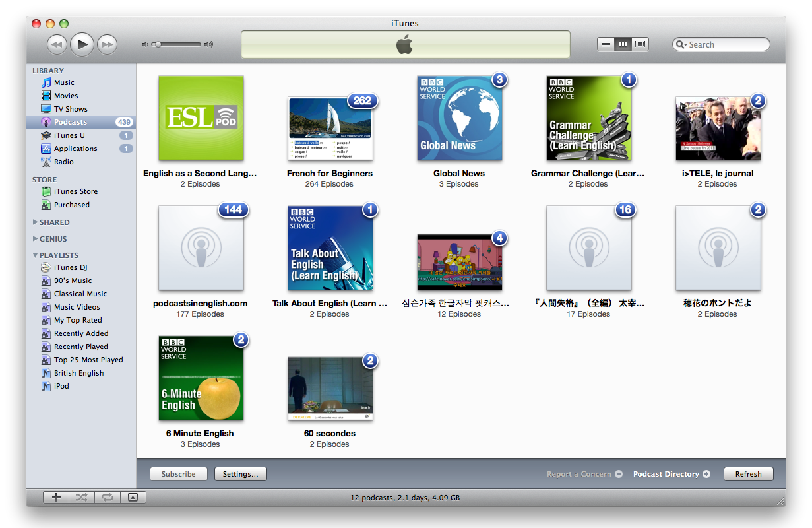Click the search magnifier icon
Viewport: 812px width, 528px height.
pyautogui.click(x=681, y=44)
